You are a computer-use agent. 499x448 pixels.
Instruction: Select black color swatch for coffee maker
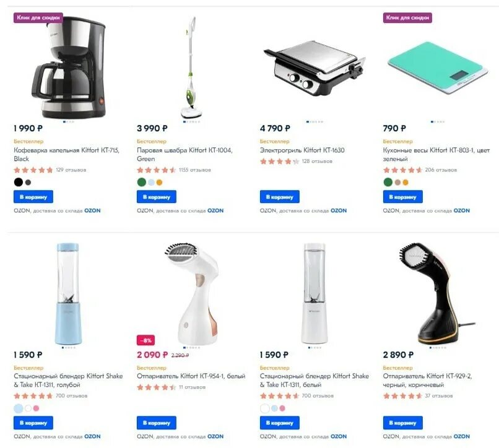point(19,183)
